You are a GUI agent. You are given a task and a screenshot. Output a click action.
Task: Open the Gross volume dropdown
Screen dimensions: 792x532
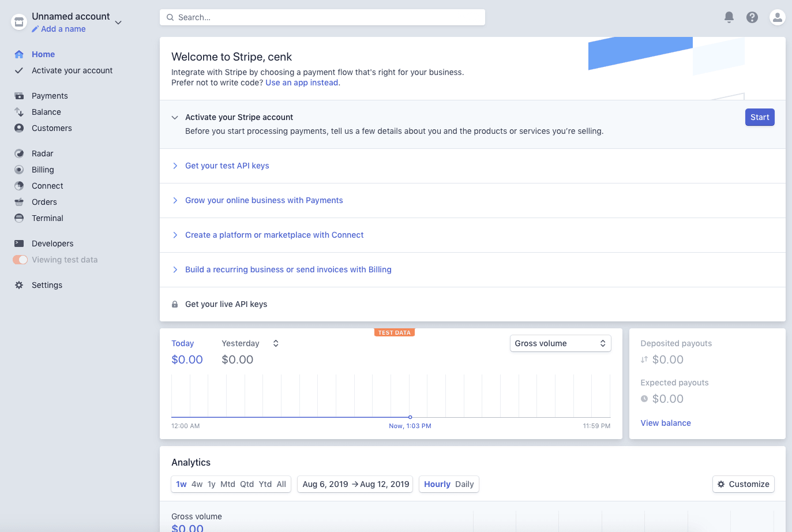560,343
